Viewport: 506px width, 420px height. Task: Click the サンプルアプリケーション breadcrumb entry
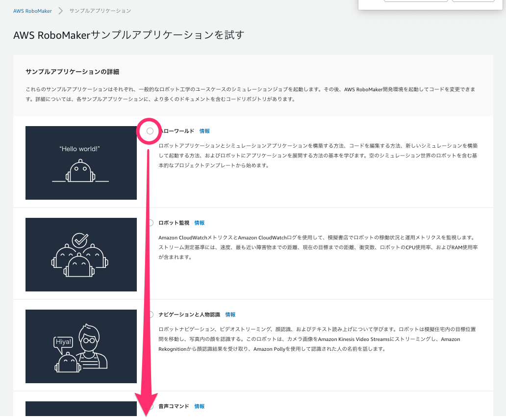(100, 11)
